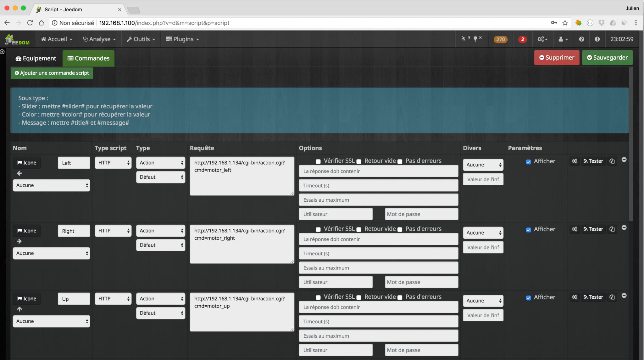This screenshot has width=644, height=360.
Task: Switch to the Equipement tab
Action: 36,58
